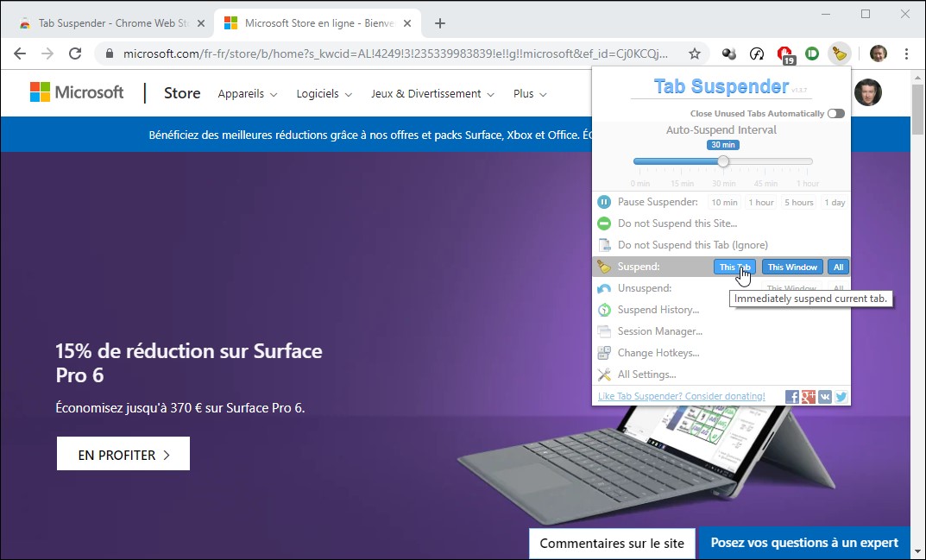
Task: Click the EN PROFITER button
Action: tap(123, 454)
